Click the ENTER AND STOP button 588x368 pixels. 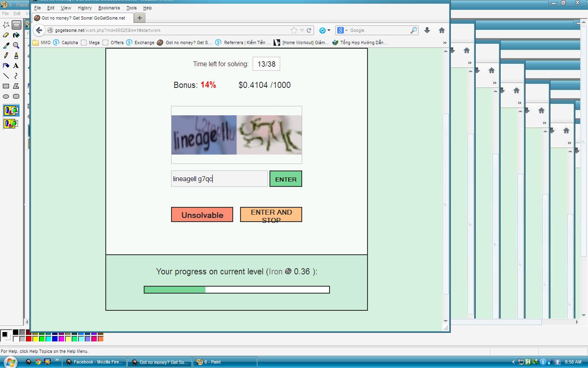[271, 215]
